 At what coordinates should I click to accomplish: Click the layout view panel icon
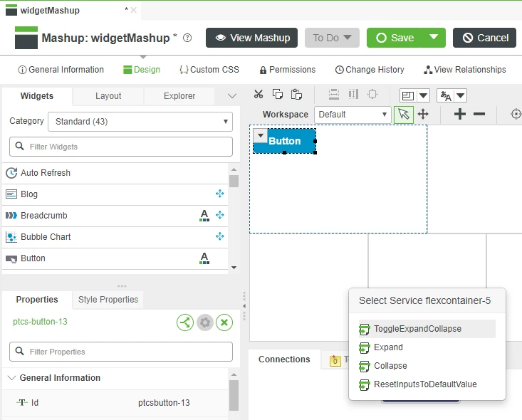408,96
